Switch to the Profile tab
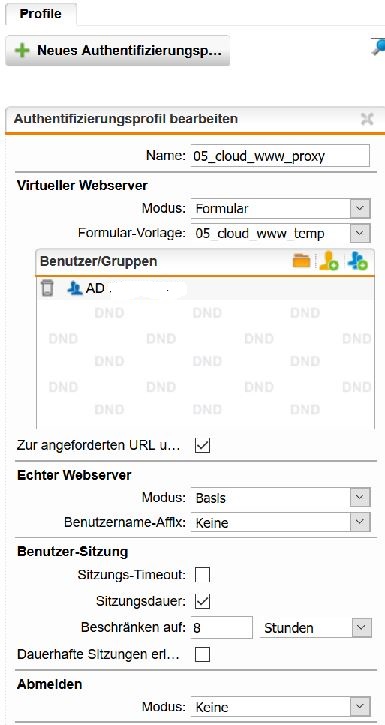The height and width of the screenshot is (725, 385). point(41,13)
